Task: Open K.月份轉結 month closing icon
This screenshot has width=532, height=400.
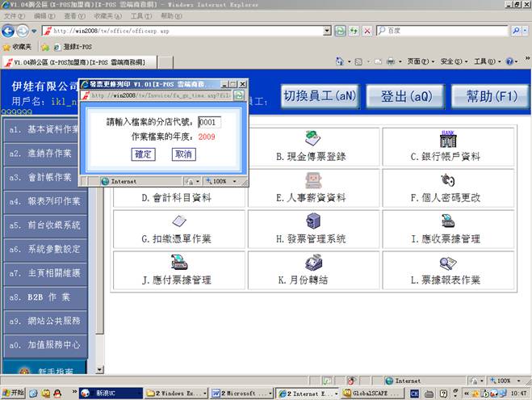Action: pyautogui.click(x=312, y=263)
